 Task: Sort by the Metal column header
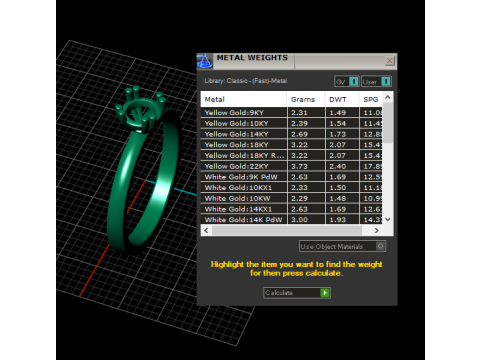point(244,99)
